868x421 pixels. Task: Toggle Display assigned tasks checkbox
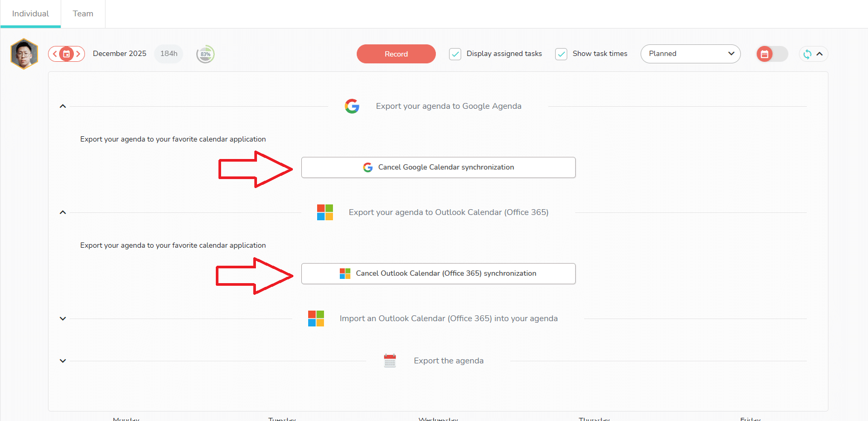tap(455, 54)
